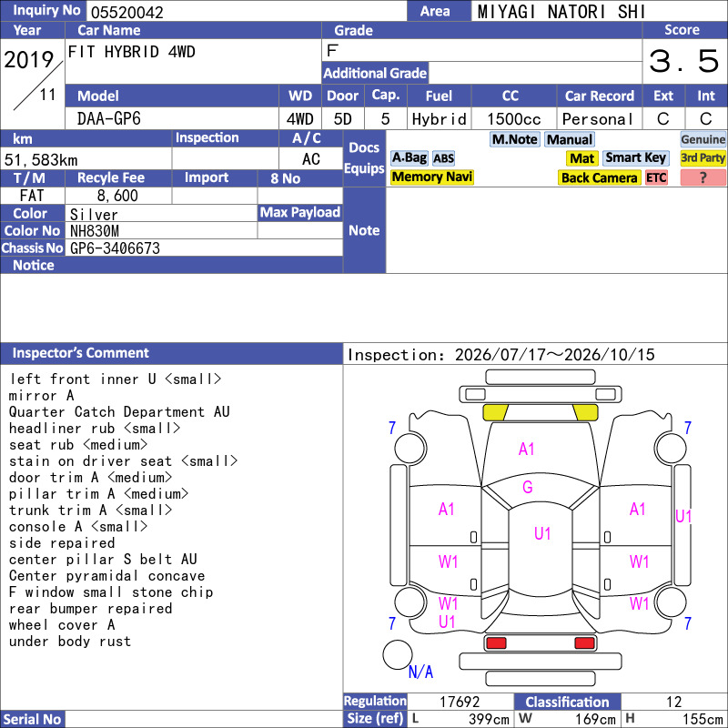The image size is (728, 728).
Task: Click the Inquiry No value 05520042
Action: pyautogui.click(x=127, y=13)
